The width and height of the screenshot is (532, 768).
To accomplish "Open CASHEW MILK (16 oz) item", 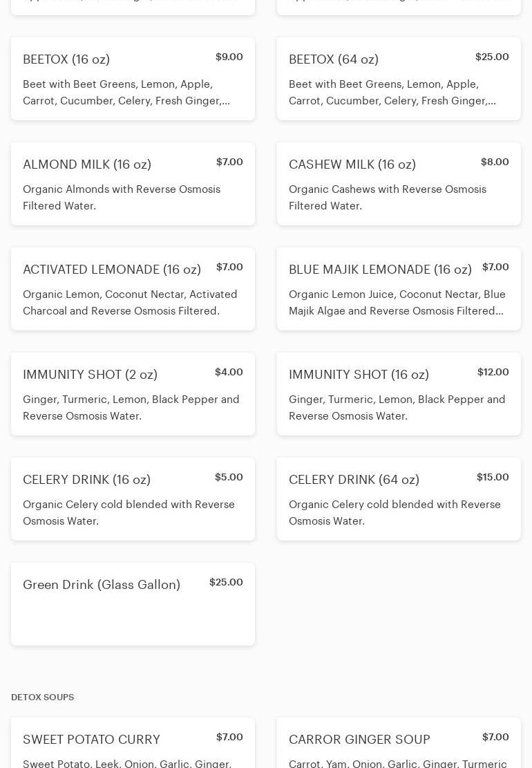I will coord(399,184).
